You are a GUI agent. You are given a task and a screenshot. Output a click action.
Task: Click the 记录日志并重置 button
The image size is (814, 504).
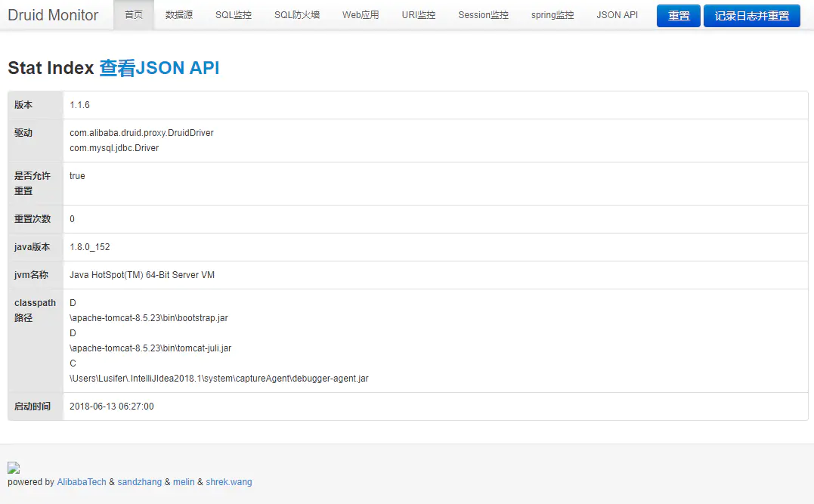(752, 16)
